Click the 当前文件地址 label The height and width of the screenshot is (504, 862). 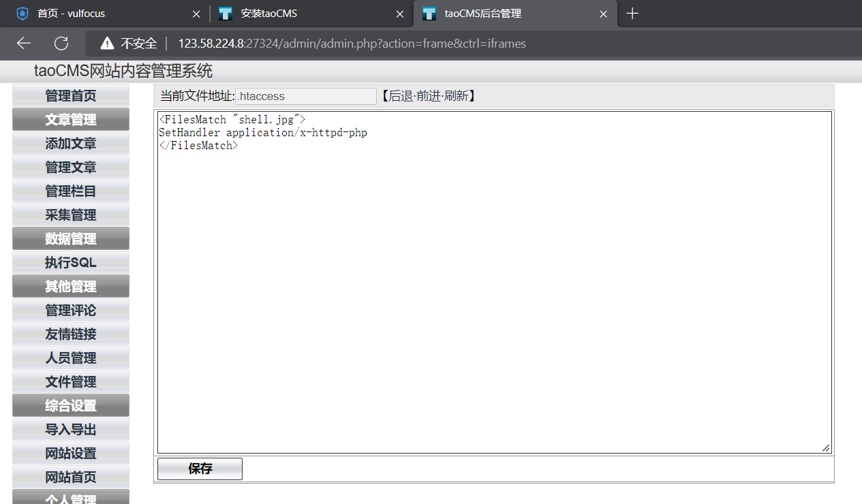(197, 96)
